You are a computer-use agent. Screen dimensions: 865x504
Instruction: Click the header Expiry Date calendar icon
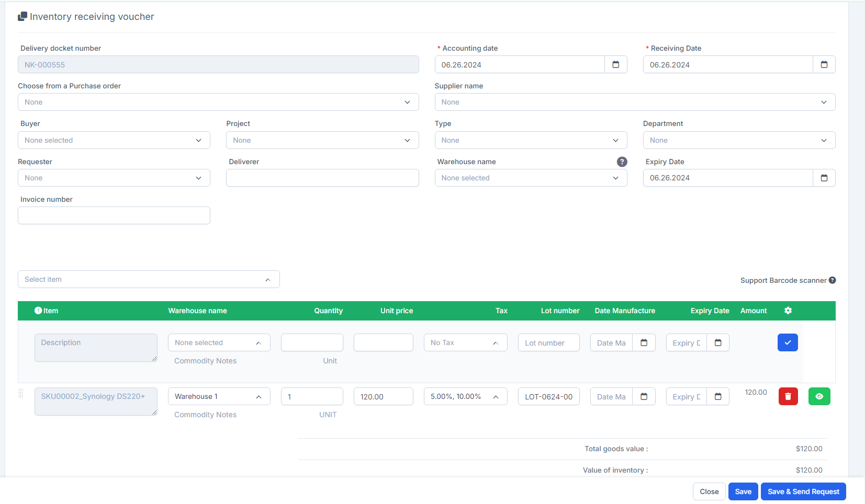824,178
